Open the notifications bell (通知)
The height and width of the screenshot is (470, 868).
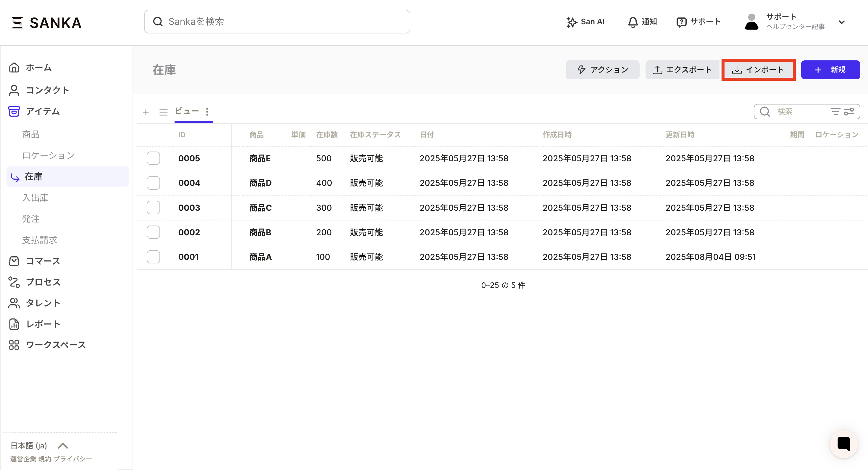(633, 22)
